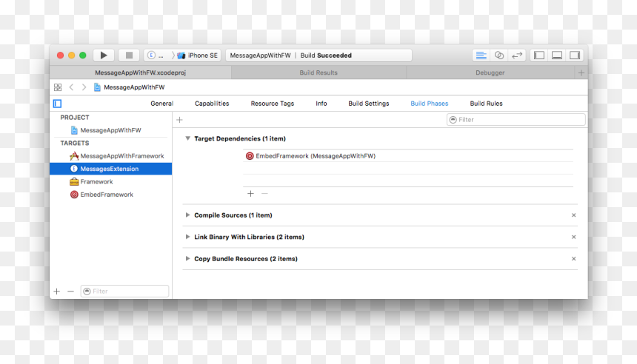Select the EmbedFramework target

point(111,195)
